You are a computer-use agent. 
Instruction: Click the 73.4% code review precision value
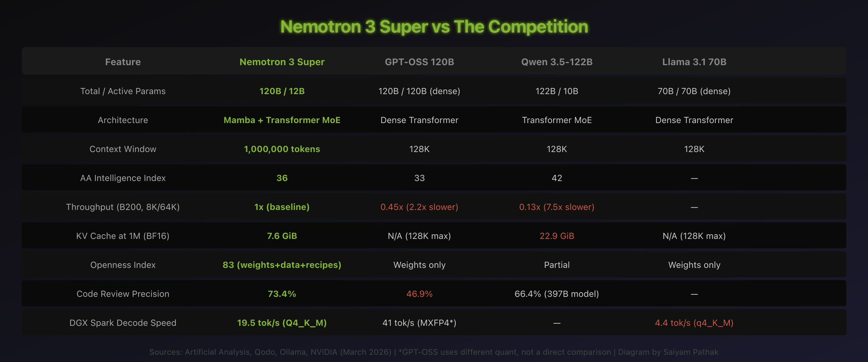pos(282,294)
